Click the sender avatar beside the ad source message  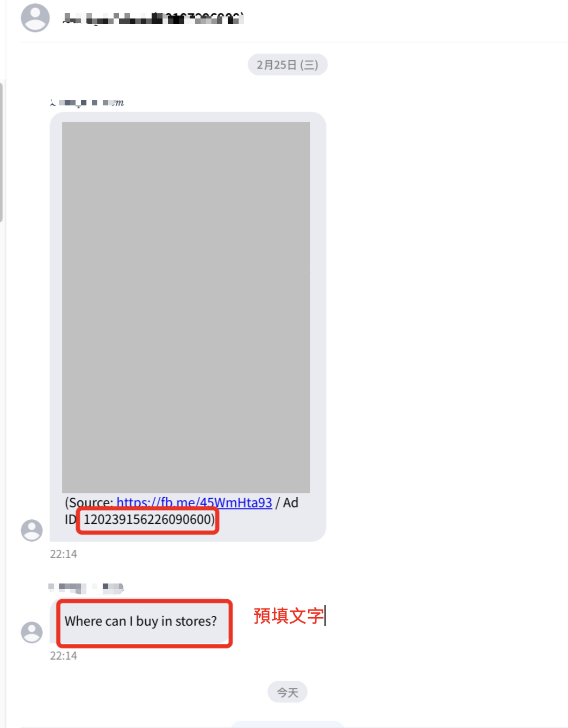[32, 530]
